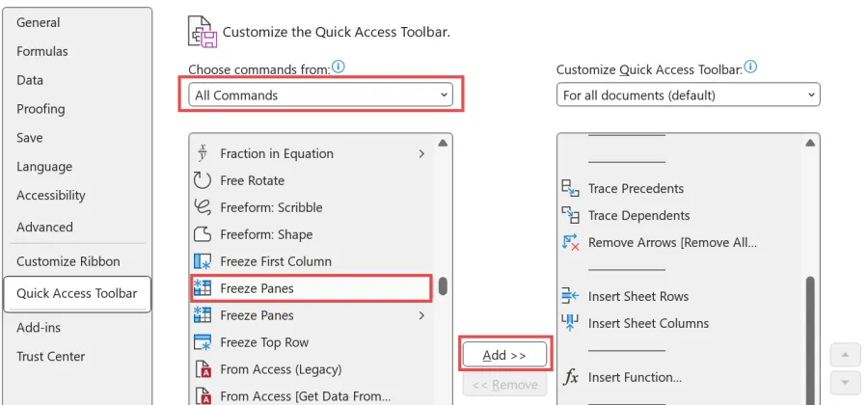Select the Remove Arrows icon
The height and width of the screenshot is (405, 868).
[x=570, y=242]
